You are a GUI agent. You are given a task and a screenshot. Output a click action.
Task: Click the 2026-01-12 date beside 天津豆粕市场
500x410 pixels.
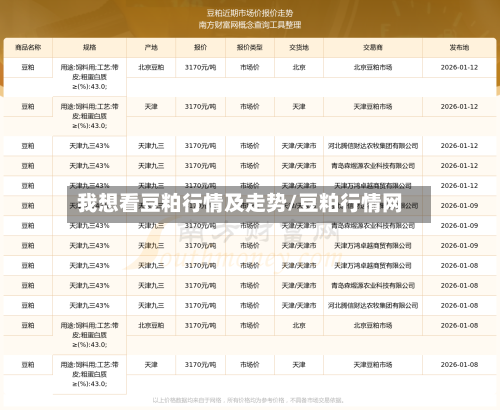[x=459, y=107]
